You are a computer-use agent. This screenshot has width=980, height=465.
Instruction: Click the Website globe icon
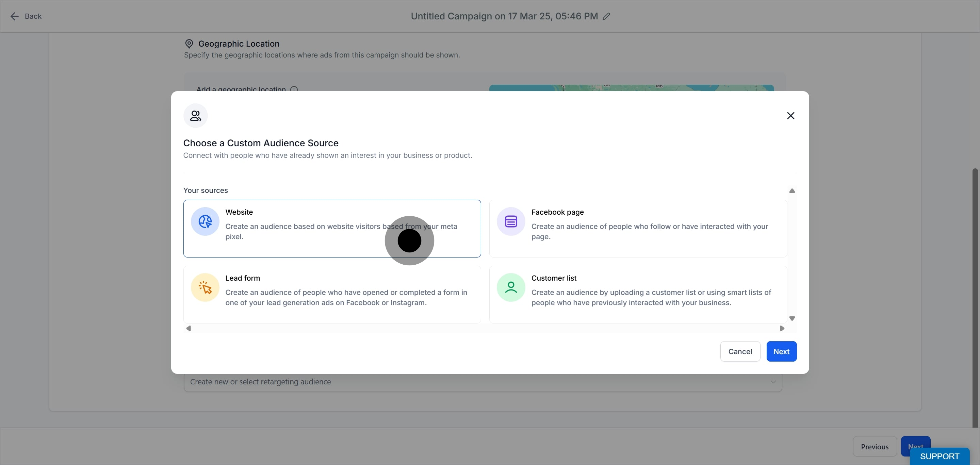tap(205, 221)
